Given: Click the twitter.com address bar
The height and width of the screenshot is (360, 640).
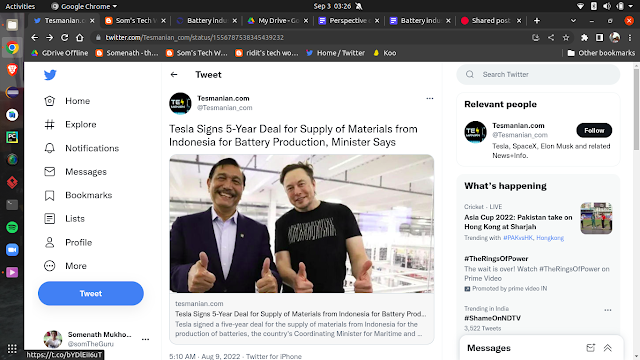Looking at the screenshot, I should coord(310,38).
